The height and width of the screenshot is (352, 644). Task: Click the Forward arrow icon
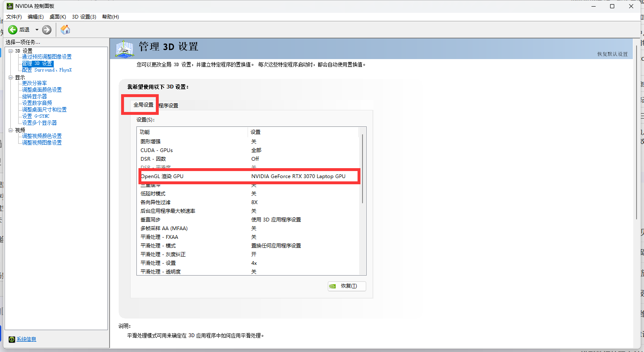coord(47,30)
